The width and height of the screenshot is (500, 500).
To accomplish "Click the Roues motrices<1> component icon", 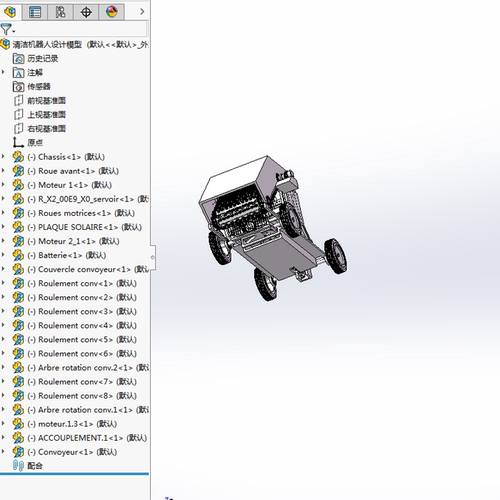I will coord(18,213).
